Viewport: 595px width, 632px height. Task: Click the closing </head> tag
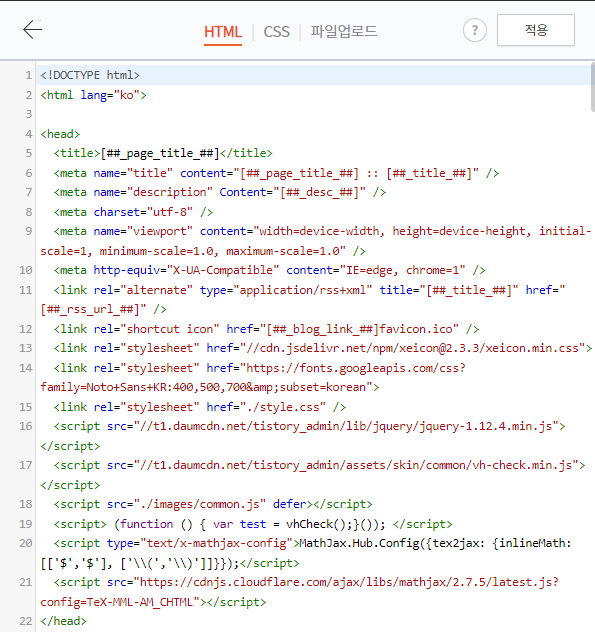pyautogui.click(x=63, y=621)
